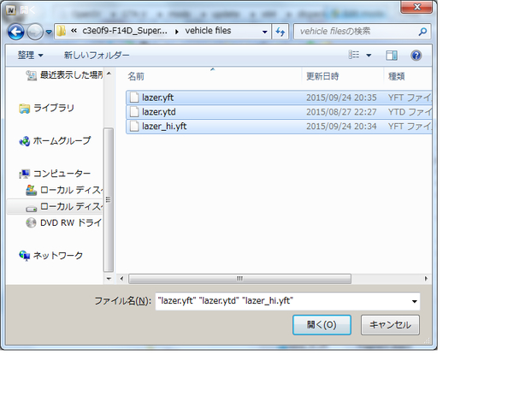Sort by 種類 column header
This screenshot has height=420, width=525.
397,76
